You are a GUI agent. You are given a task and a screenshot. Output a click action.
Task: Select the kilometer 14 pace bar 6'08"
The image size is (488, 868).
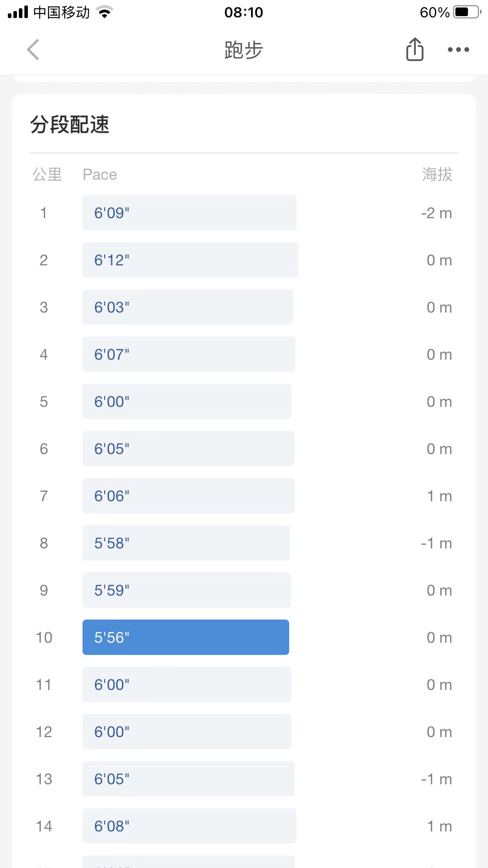189,826
